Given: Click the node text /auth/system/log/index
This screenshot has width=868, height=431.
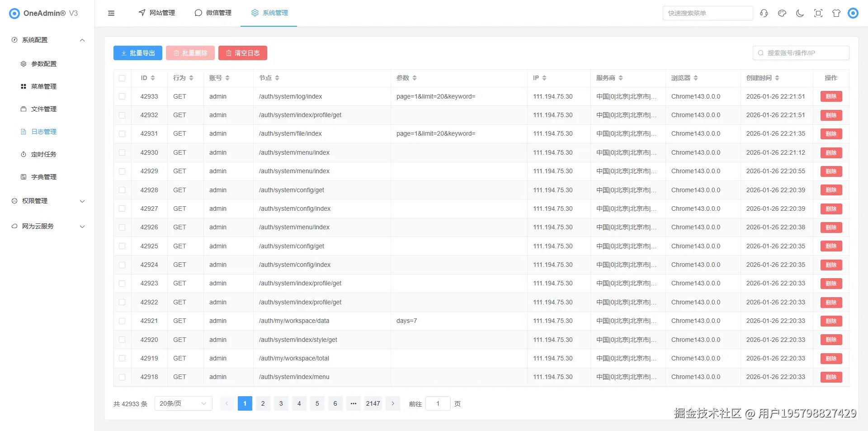Looking at the screenshot, I should point(290,96).
